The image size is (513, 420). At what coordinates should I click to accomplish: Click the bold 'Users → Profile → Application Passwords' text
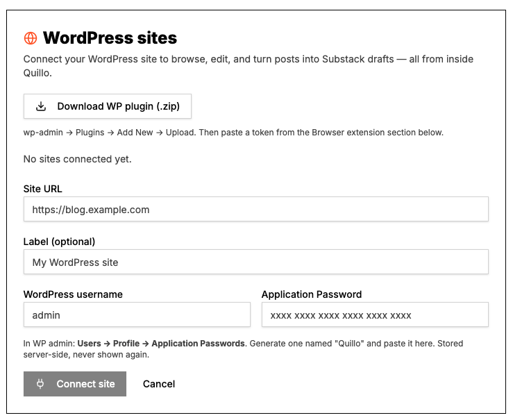[161, 344]
